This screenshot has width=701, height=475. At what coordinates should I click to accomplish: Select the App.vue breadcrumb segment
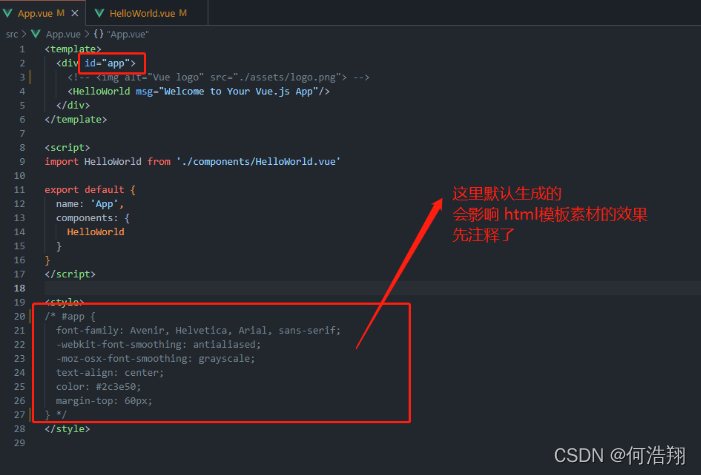point(63,34)
